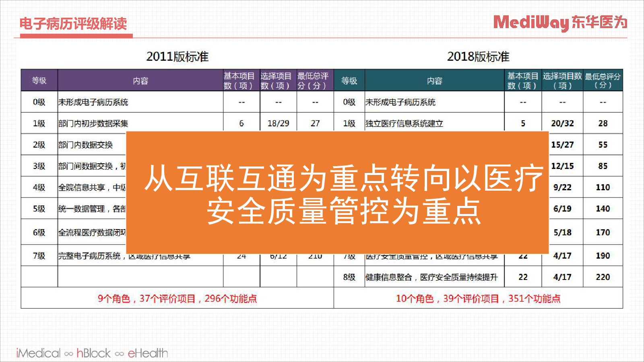Click the cell starting "全流程医疗数据闭环"
Screen dimensions: 644x362
(x=92, y=232)
